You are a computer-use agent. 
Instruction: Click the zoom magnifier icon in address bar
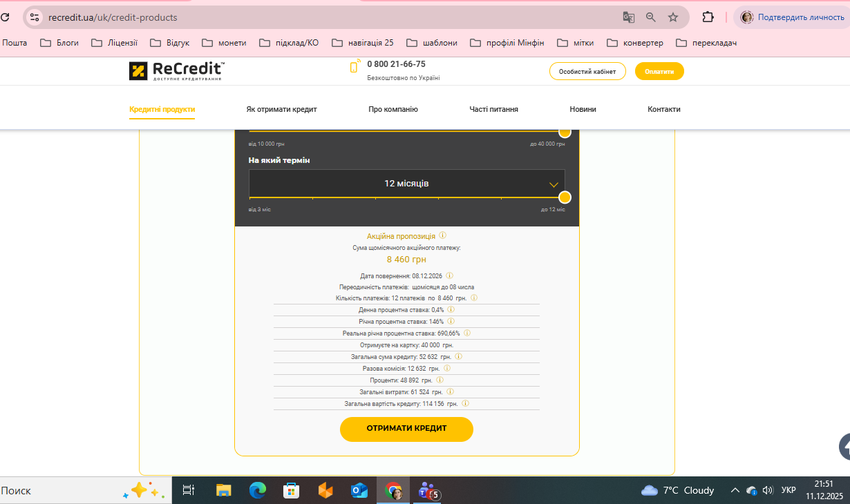pyautogui.click(x=650, y=17)
